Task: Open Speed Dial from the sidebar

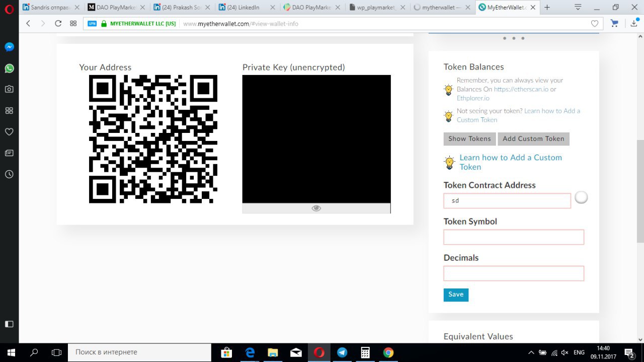Action: pos(9,110)
